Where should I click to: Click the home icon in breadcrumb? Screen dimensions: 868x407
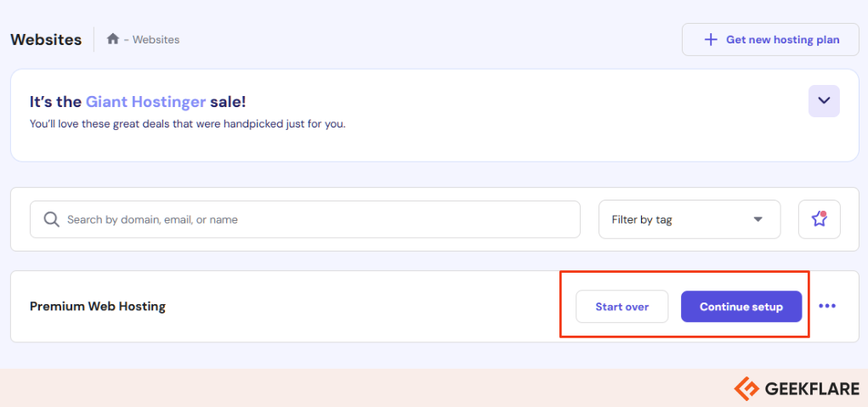[x=113, y=39]
